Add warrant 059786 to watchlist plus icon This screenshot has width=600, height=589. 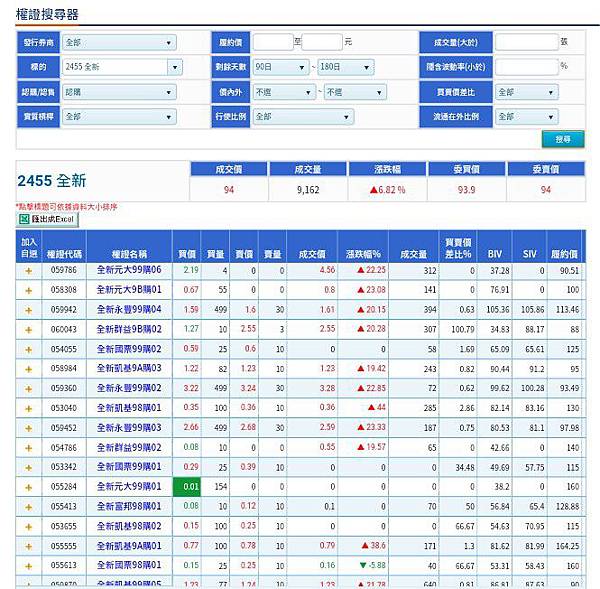click(29, 271)
